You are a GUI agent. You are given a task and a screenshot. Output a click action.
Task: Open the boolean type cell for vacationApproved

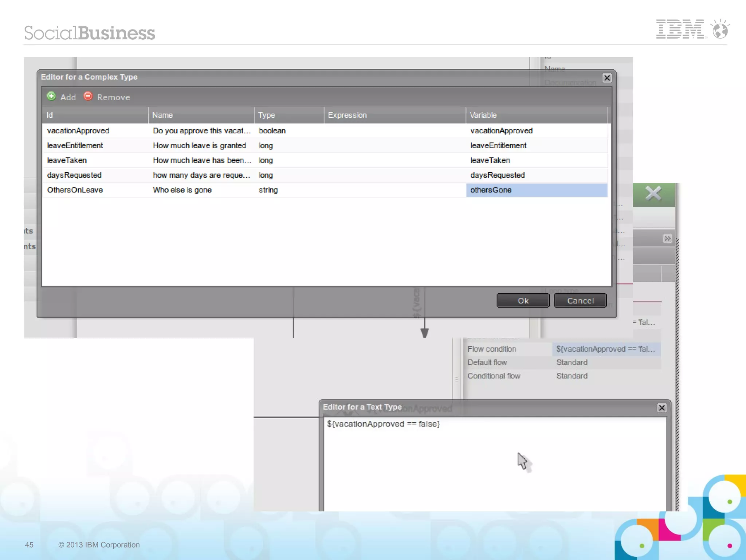272,131
